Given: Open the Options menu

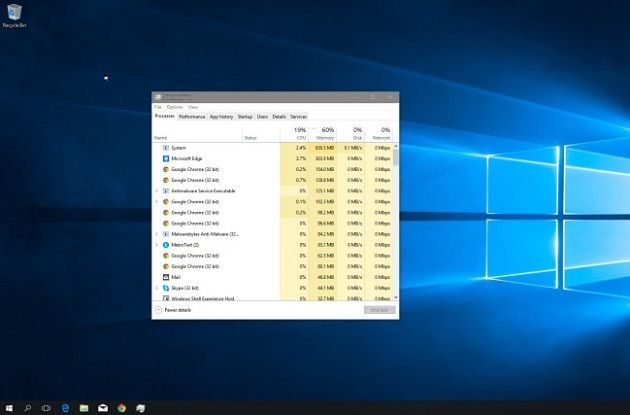Looking at the screenshot, I should click(175, 107).
